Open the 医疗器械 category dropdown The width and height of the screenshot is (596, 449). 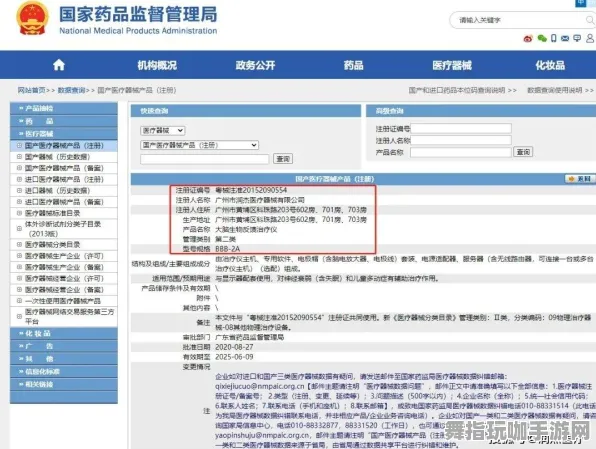(163, 131)
